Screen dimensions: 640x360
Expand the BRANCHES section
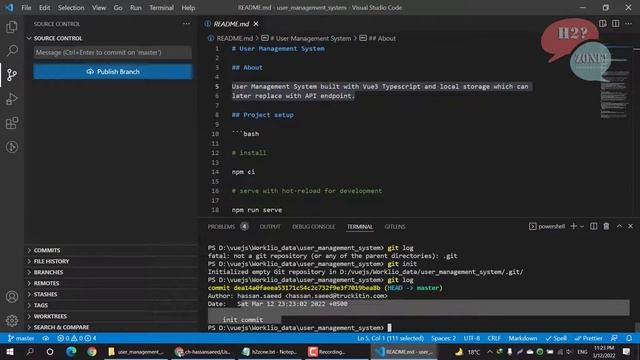(48, 272)
